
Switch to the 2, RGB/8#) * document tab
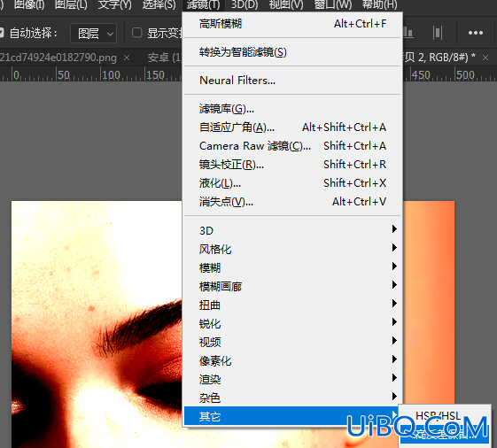(440, 58)
